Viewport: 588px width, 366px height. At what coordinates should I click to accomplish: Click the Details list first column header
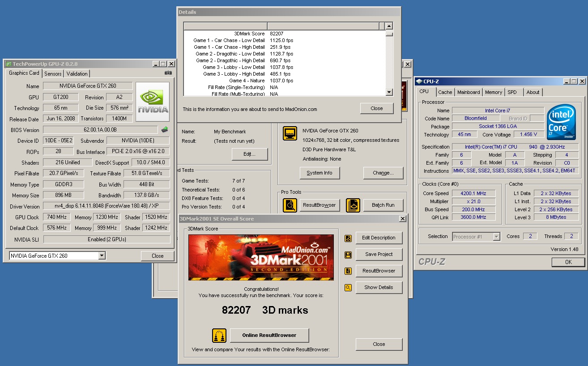(x=226, y=26)
